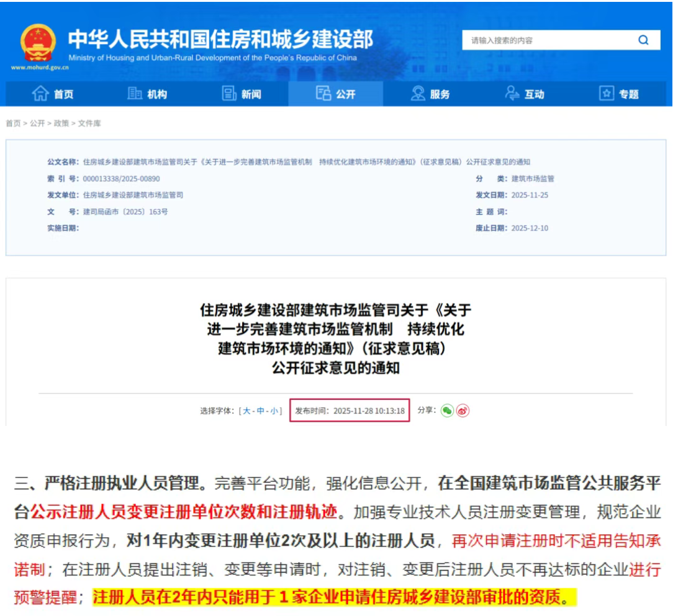Image resolution: width=678 pixels, height=616 pixels.
Task: Open the 新闻 navigation menu item
Action: 251,94
